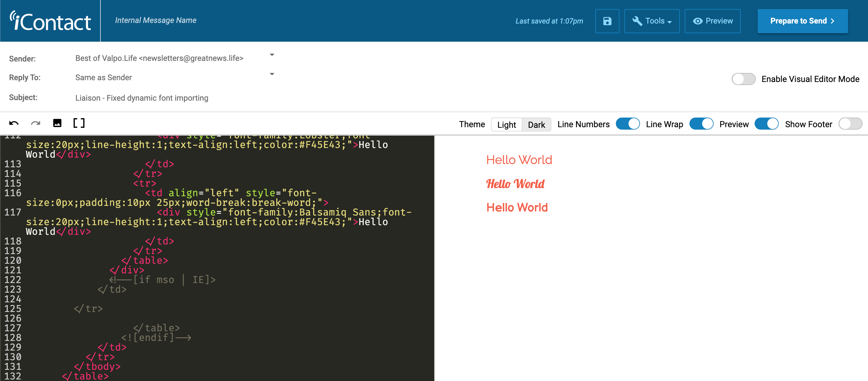Disable the Line Wrap switch
The image size is (868, 381).
701,124
